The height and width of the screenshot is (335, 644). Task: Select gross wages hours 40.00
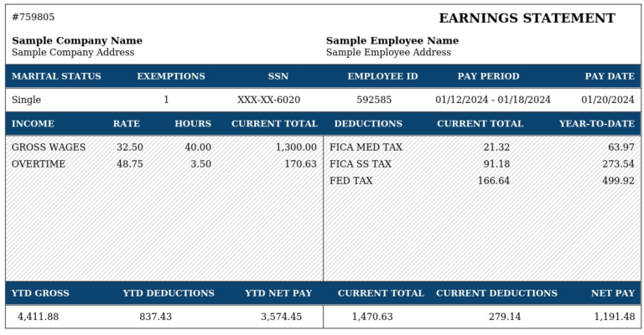click(198, 147)
